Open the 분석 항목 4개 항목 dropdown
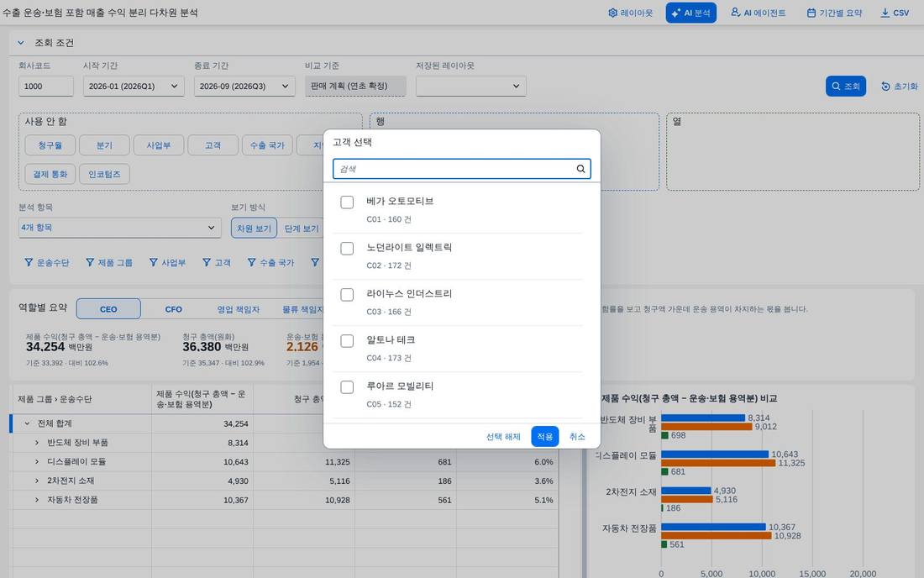This screenshot has height=578, width=924. pyautogui.click(x=119, y=228)
